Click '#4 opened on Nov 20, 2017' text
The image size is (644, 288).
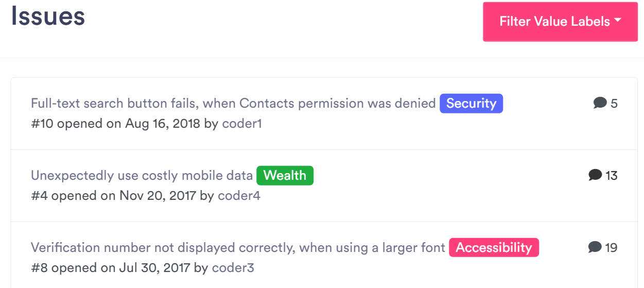(x=113, y=196)
